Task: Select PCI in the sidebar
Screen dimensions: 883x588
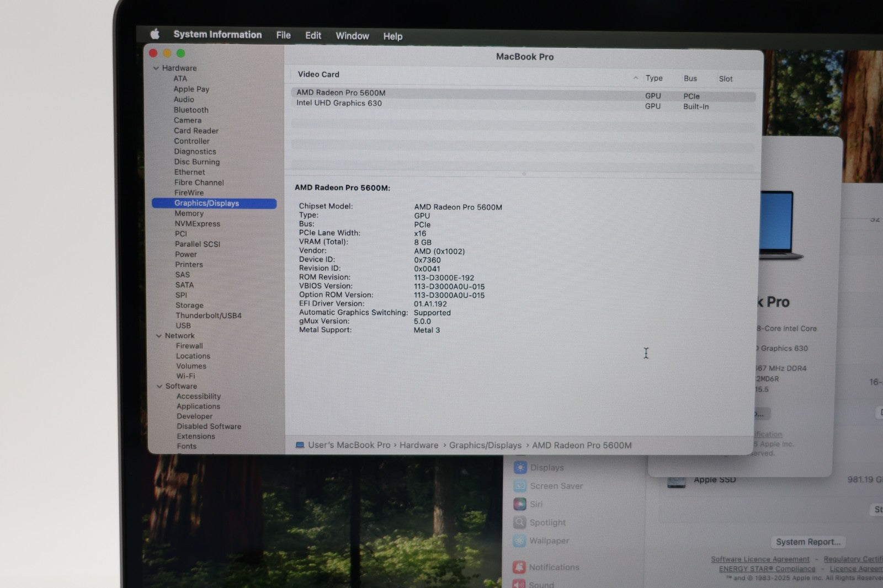Action: click(181, 234)
